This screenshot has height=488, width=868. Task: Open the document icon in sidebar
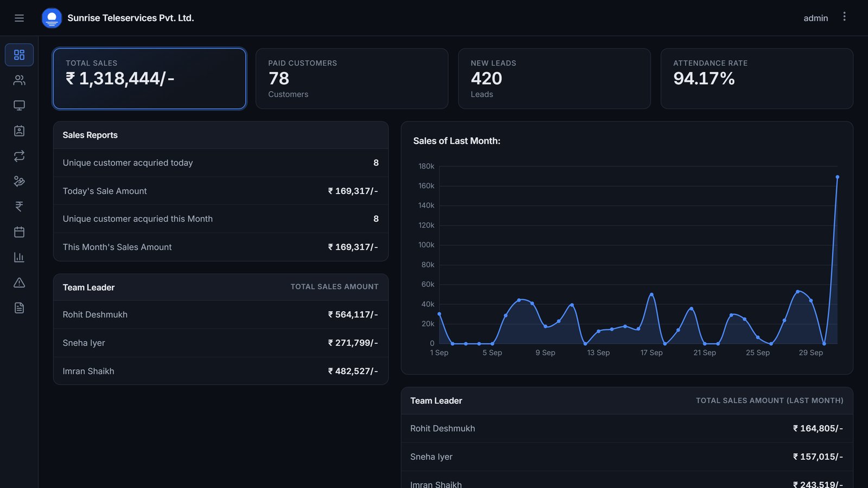(x=19, y=308)
